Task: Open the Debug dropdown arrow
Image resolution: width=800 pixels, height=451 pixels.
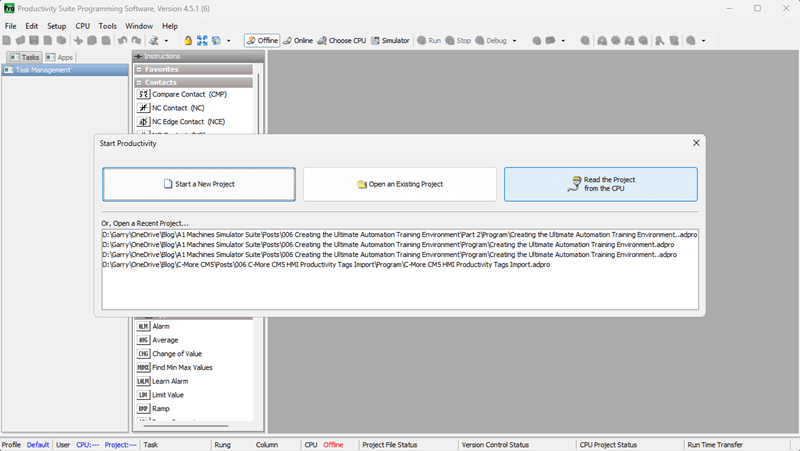Action: [x=514, y=41]
